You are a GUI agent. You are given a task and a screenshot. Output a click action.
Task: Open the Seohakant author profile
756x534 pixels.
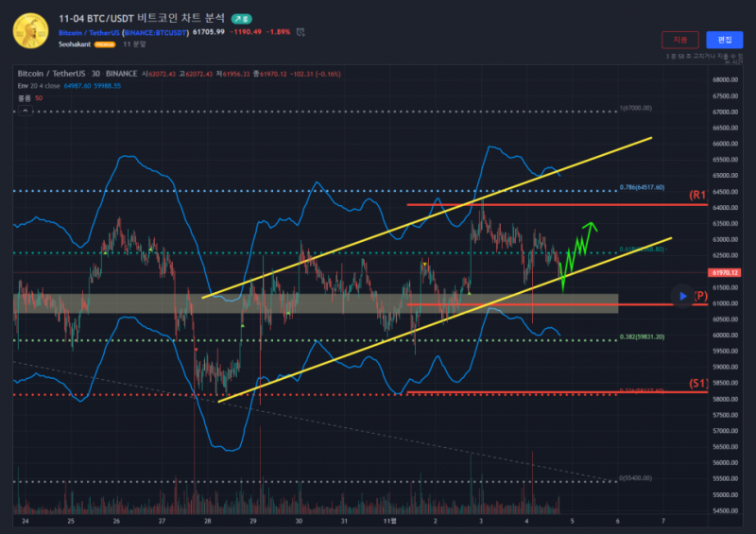pyautogui.click(x=74, y=44)
